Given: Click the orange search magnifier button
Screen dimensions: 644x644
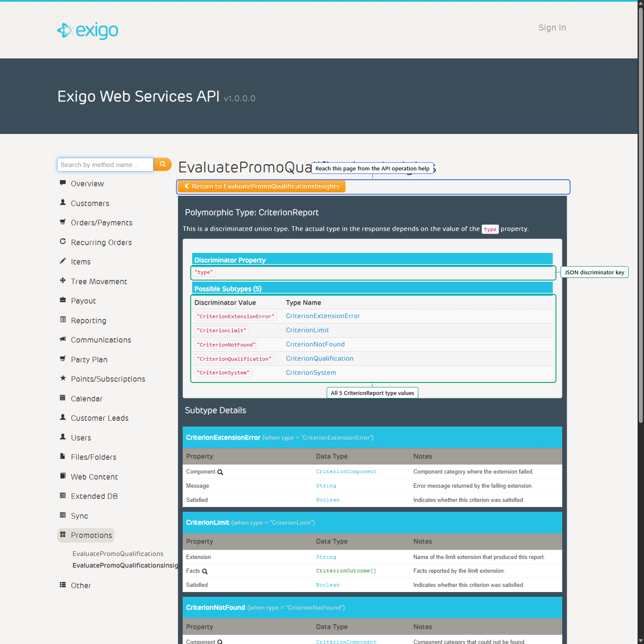Looking at the screenshot, I should (x=163, y=164).
